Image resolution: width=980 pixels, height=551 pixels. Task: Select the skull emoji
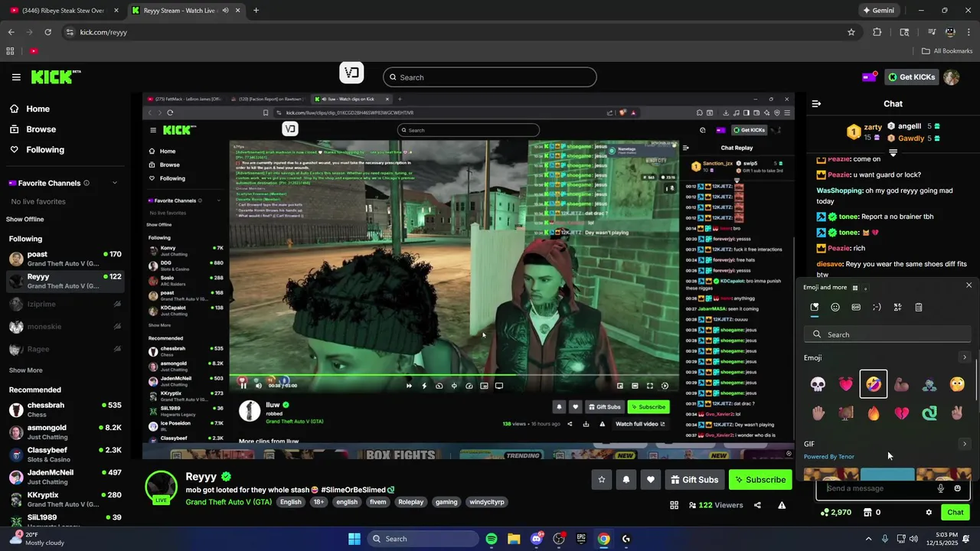pyautogui.click(x=818, y=384)
